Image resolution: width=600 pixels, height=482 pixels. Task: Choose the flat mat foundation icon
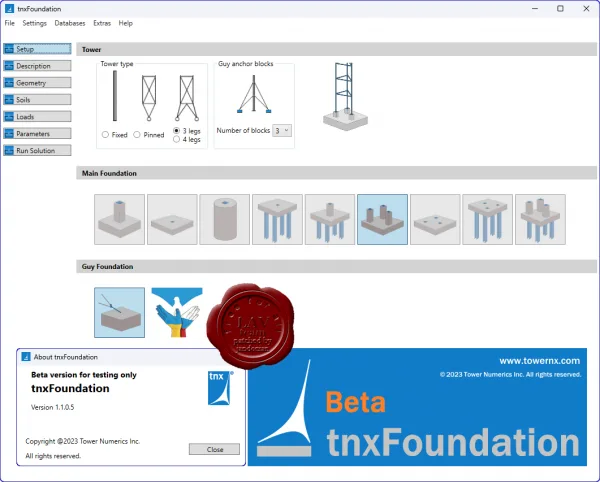click(172, 219)
